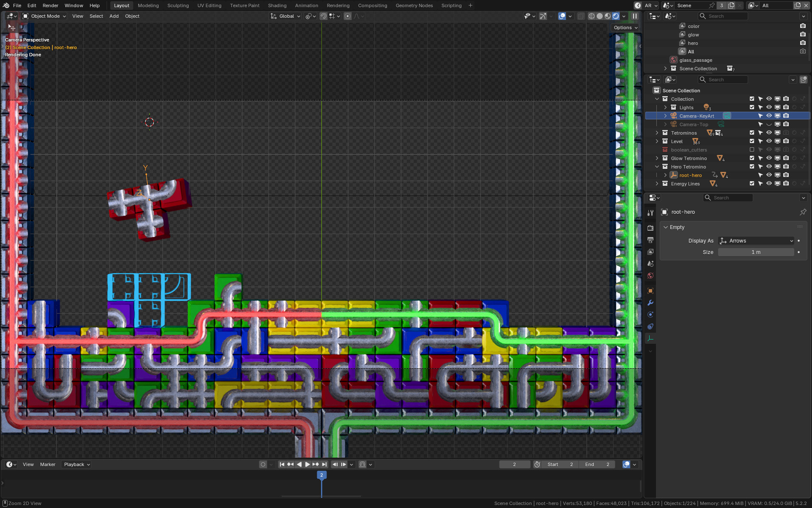Switch to the Shading workspace tab
Screen dimensions: 812x508
277,6
